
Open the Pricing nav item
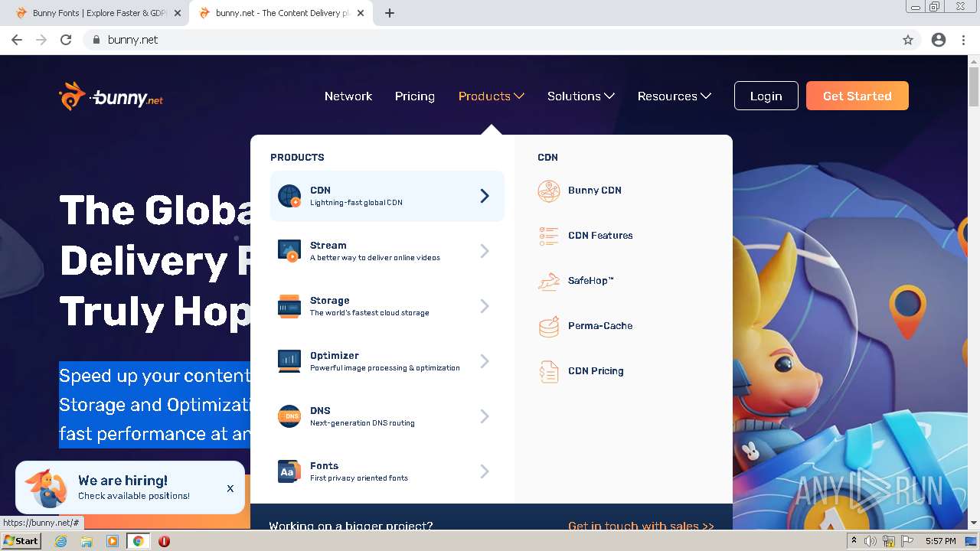click(x=415, y=96)
